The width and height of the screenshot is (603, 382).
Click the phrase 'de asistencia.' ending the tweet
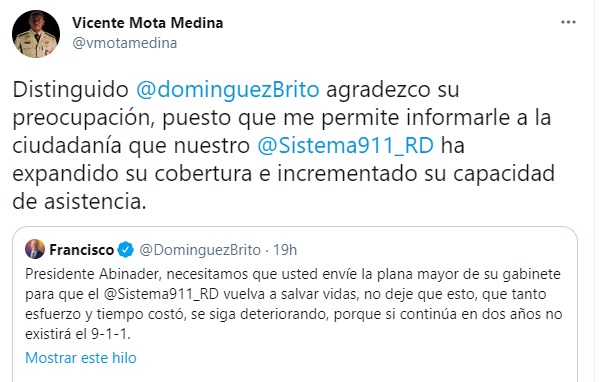[x=79, y=202]
